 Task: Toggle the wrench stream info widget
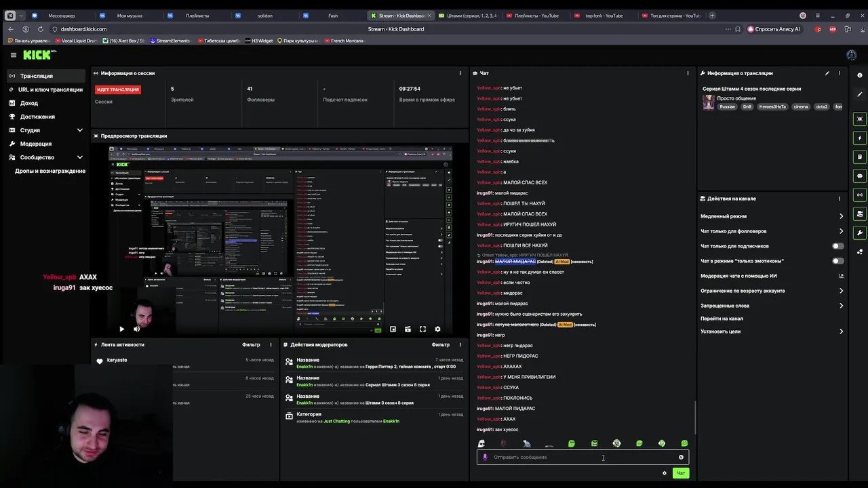[860, 232]
